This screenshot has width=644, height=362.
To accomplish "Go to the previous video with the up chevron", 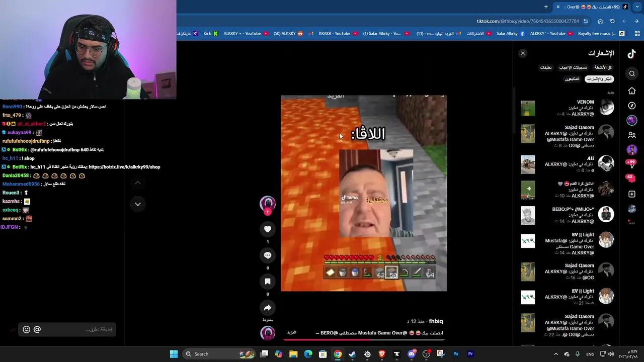I will click(x=138, y=183).
